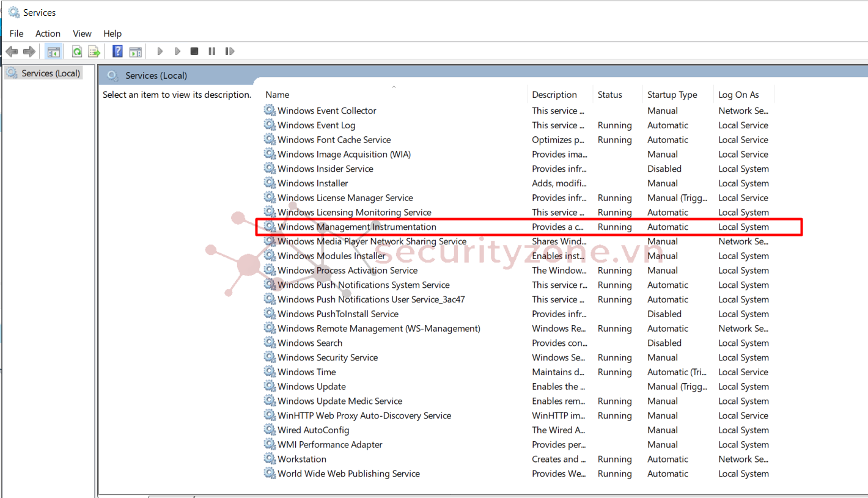The image size is (868, 498).
Task: Click the gear icon beside Windows Management Instrumentation
Action: pyautogui.click(x=270, y=227)
